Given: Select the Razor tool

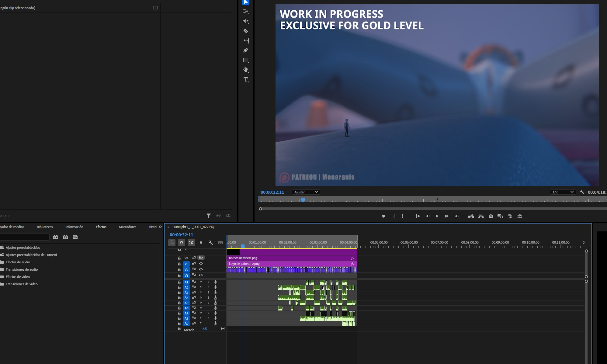Looking at the screenshot, I should click(x=246, y=31).
